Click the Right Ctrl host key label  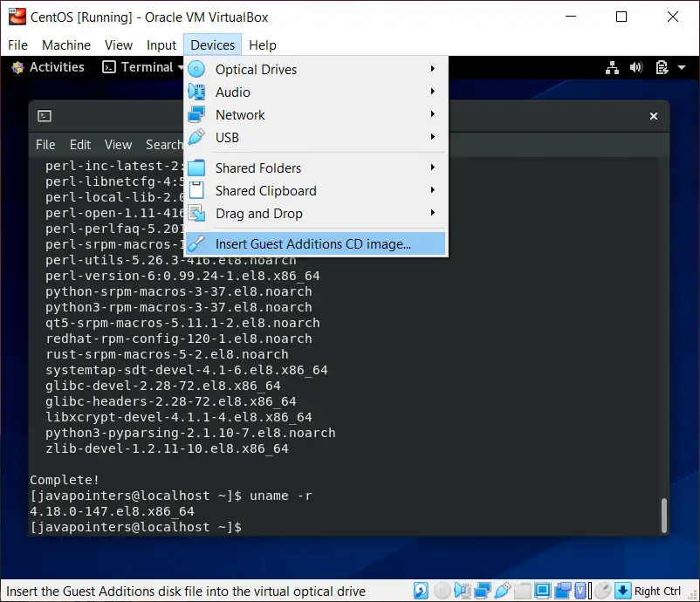point(657,591)
